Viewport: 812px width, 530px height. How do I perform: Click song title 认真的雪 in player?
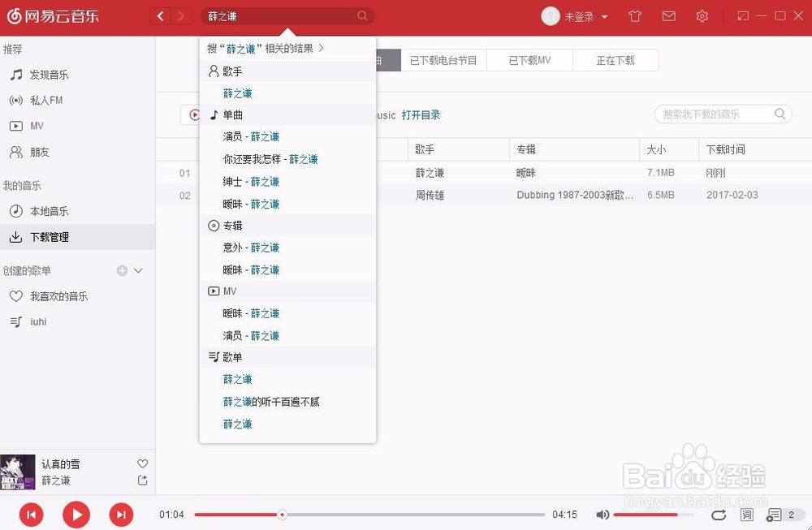click(x=61, y=464)
